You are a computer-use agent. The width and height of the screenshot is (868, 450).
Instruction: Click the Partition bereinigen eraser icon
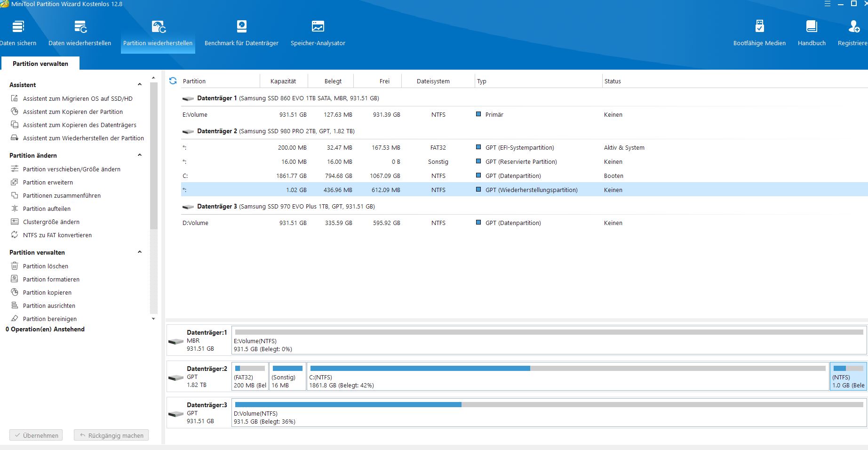pyautogui.click(x=15, y=319)
